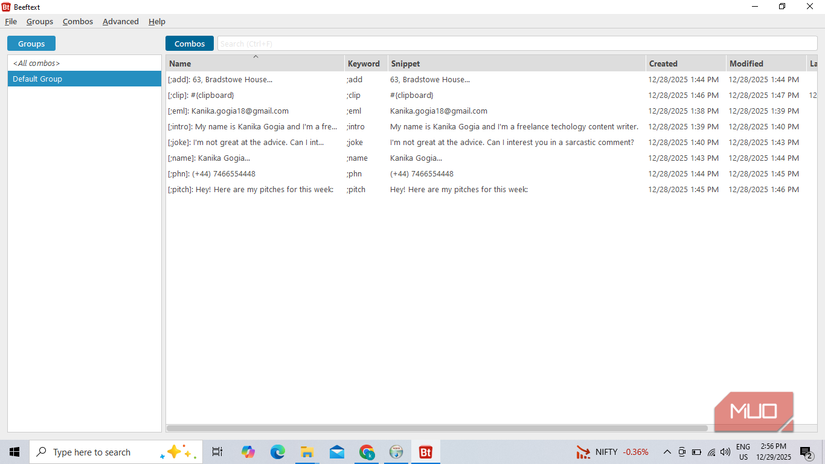
Task: Open Google Chrome from the taskbar
Action: (x=367, y=452)
